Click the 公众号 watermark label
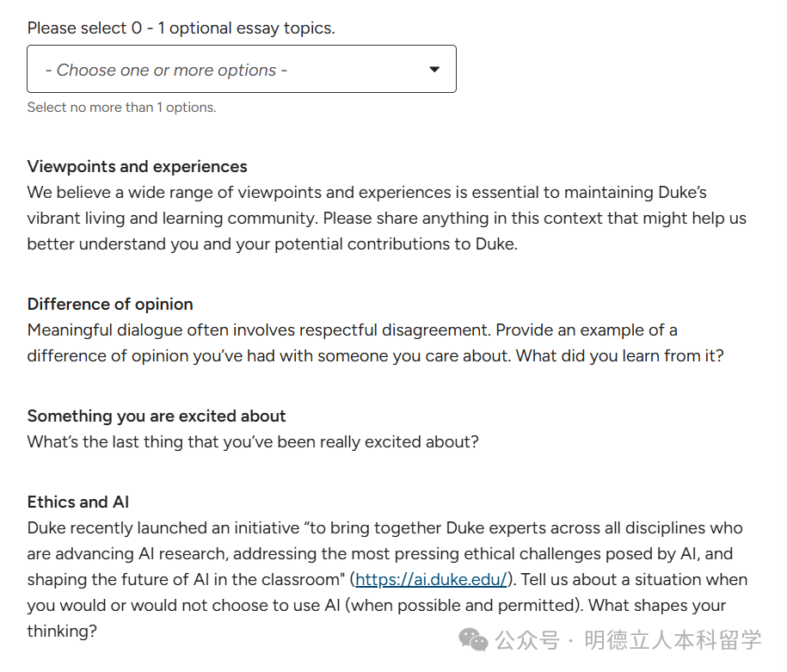The image size is (787, 672). (x=527, y=640)
